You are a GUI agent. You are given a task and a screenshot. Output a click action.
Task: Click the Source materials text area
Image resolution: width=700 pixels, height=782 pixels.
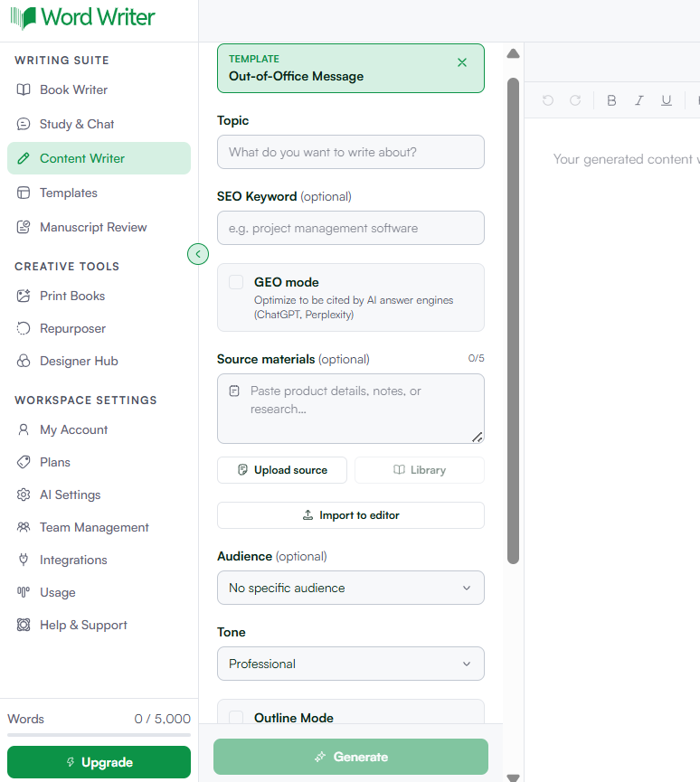click(351, 409)
